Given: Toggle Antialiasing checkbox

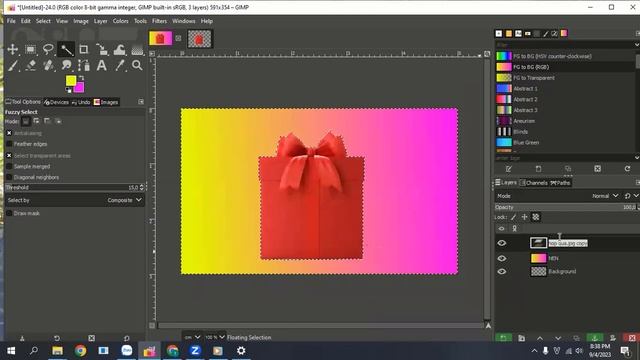Looking at the screenshot, I should pos(9,133).
